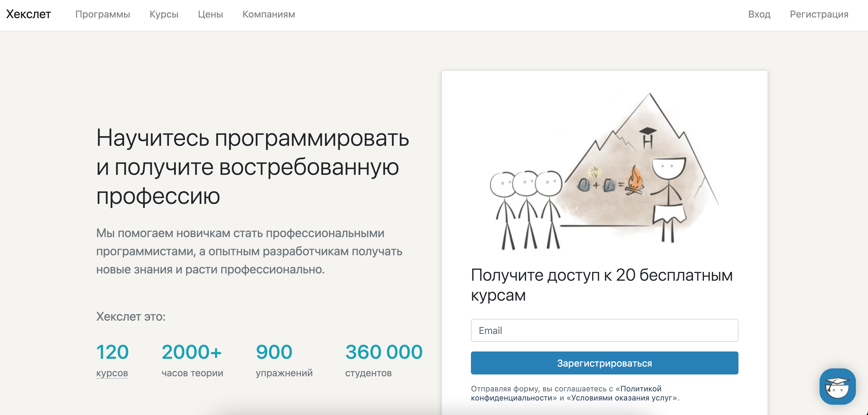868x415 pixels.
Task: Focus the Email input field
Action: click(604, 330)
